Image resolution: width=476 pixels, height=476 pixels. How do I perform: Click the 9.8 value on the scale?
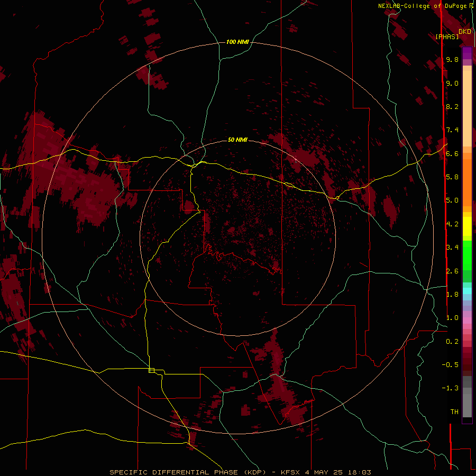452,59
